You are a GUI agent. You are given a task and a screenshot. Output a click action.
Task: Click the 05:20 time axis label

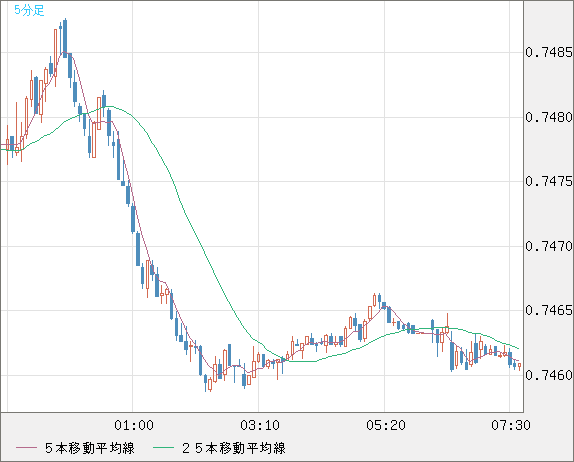386,425
